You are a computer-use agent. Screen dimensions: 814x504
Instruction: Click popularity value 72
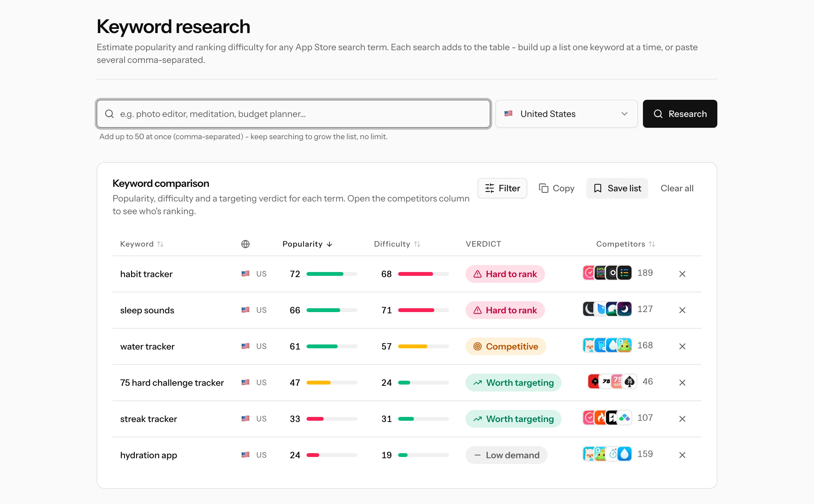tap(295, 274)
